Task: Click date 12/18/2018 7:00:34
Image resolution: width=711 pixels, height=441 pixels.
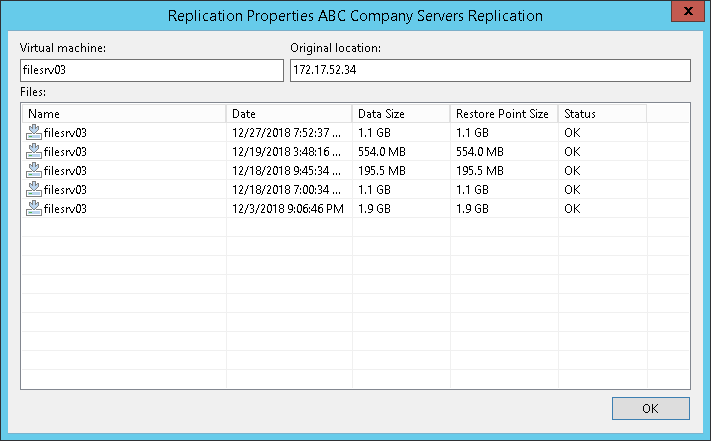Action: tap(286, 190)
